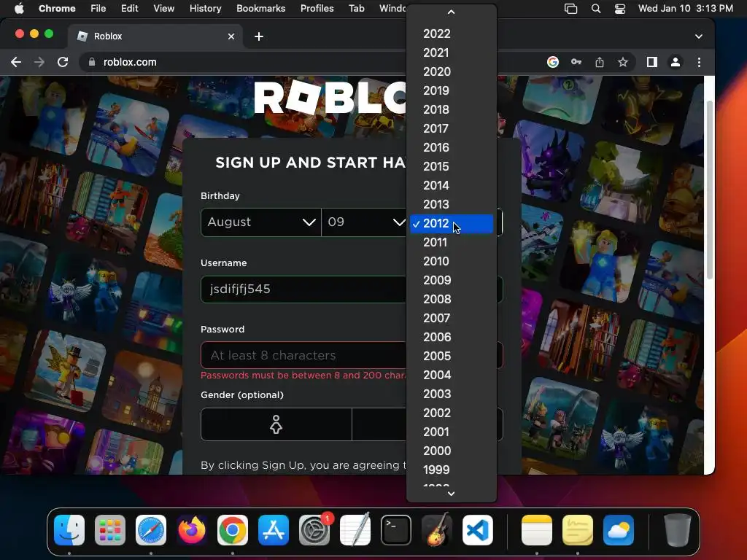Open the View menu

coord(163,9)
